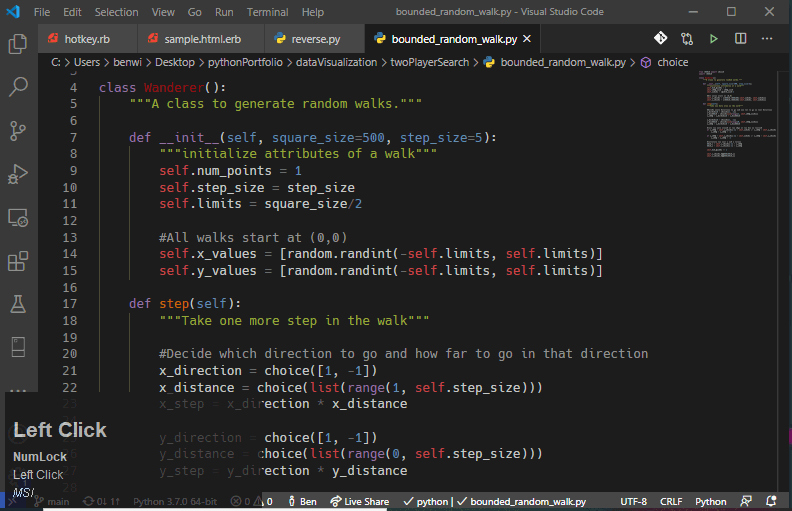Open the Remote Explorer monitor icon

tap(18, 218)
